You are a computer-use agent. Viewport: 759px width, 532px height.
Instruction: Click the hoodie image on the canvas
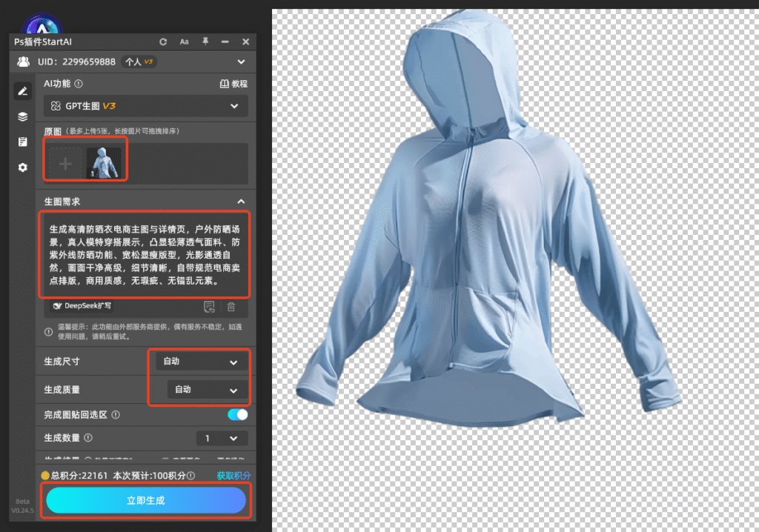click(x=488, y=218)
